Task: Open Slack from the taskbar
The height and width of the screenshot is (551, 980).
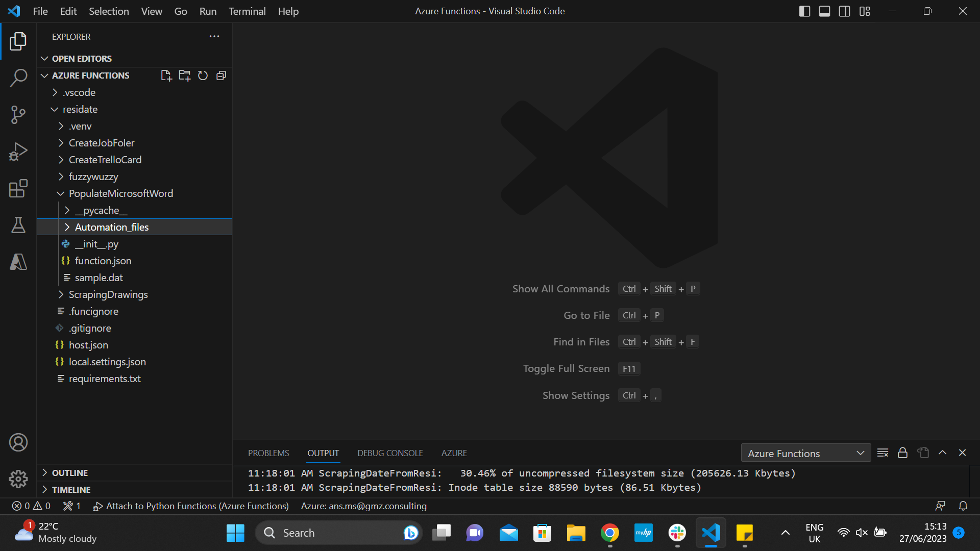Action: 677,533
